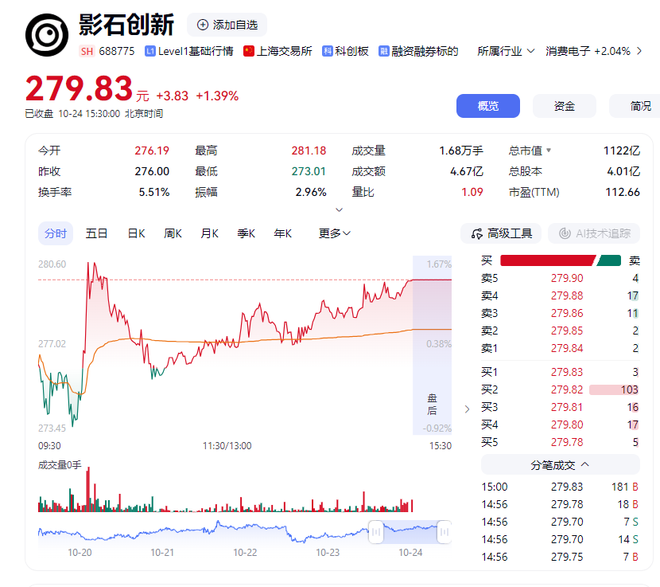Open 高级工具 advanced tools
660x587 pixels.
point(502,233)
